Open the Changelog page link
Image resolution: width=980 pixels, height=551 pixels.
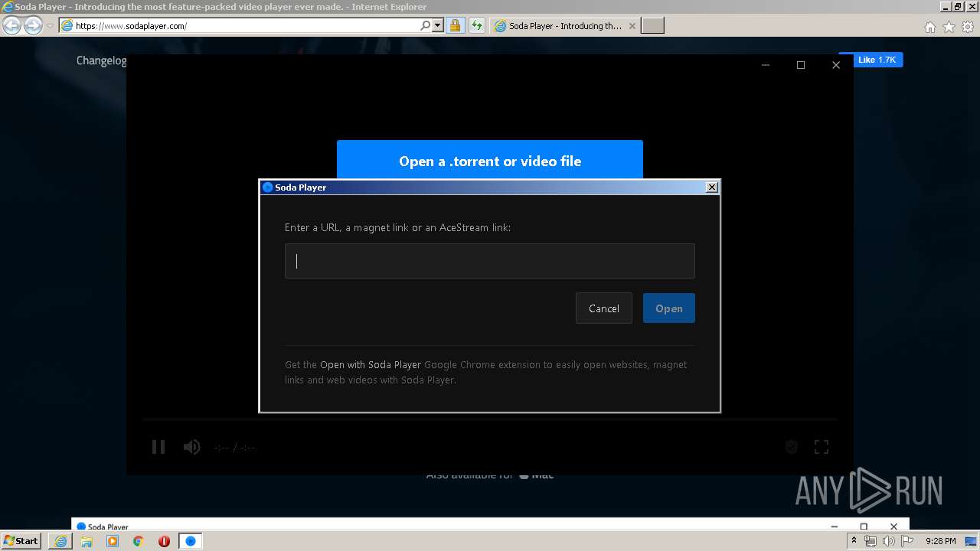[101, 60]
